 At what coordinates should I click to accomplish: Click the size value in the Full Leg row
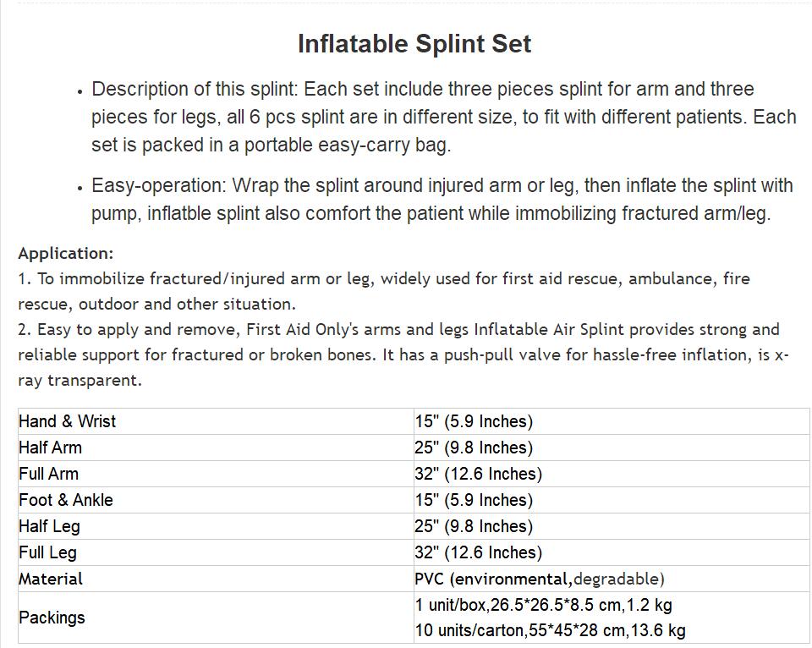pos(479,552)
